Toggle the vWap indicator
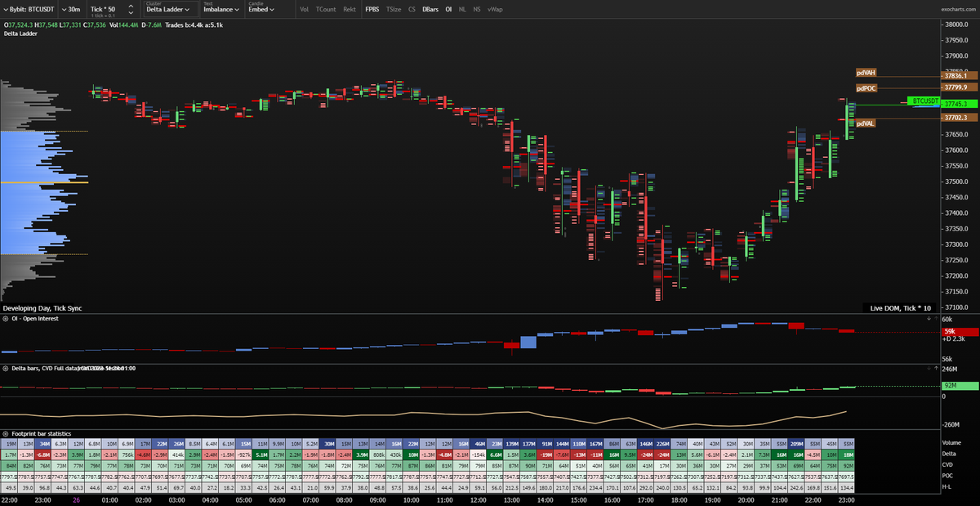Image resolution: width=980 pixels, height=506 pixels. (x=495, y=10)
